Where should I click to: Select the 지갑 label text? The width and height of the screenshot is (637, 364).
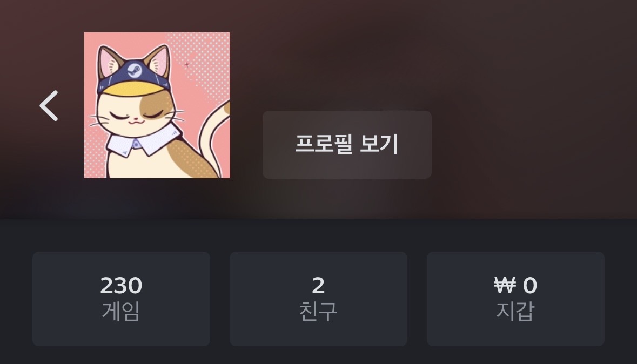(515, 311)
